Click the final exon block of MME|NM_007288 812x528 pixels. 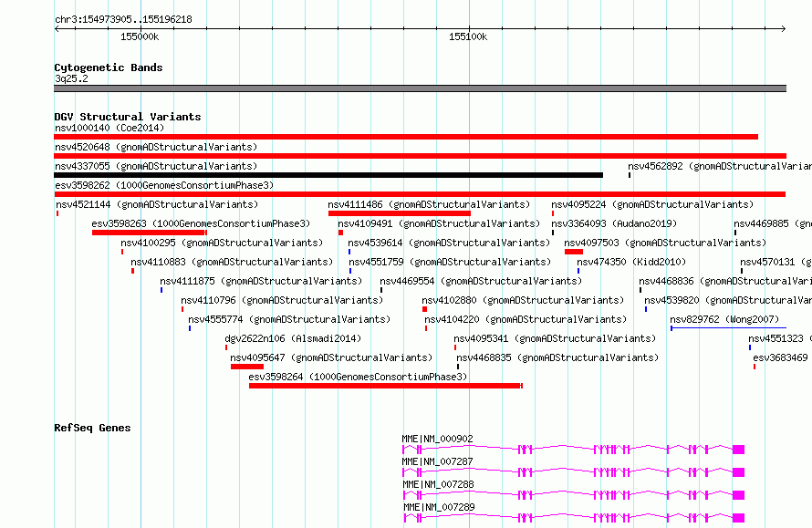(x=738, y=495)
